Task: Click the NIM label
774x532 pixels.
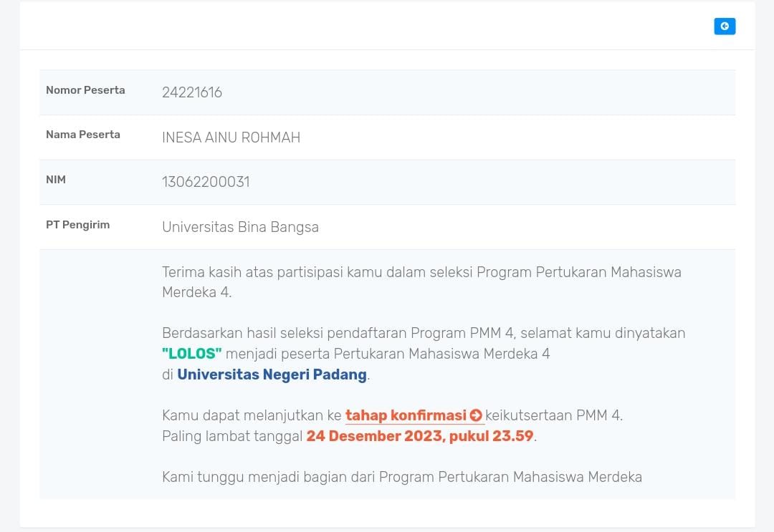Action: click(56, 180)
